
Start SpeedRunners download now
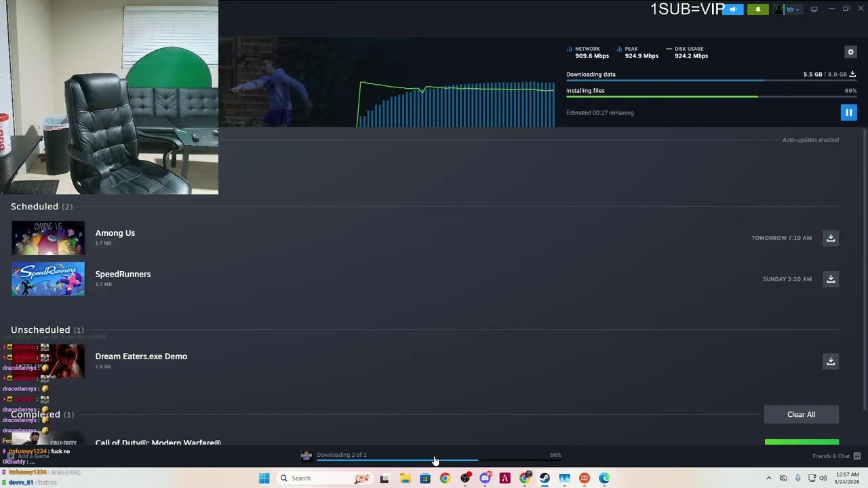click(831, 279)
